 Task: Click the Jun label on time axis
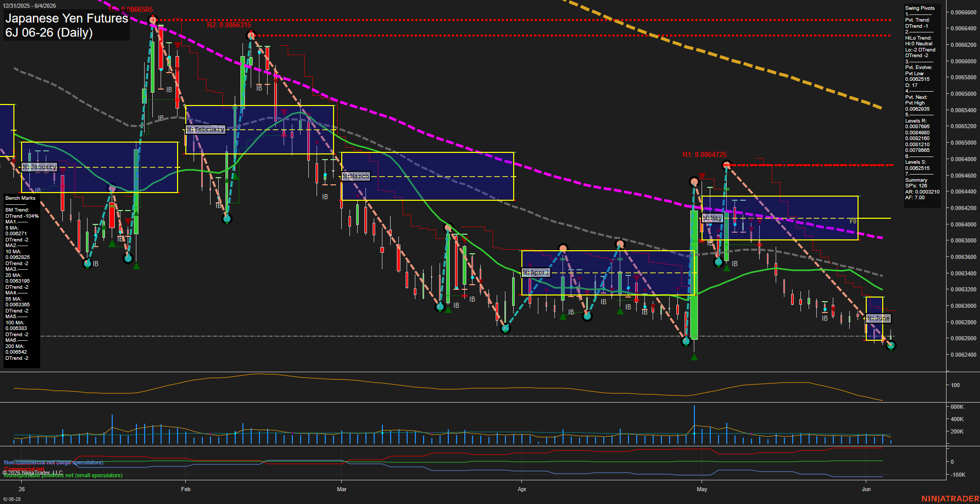point(866,489)
